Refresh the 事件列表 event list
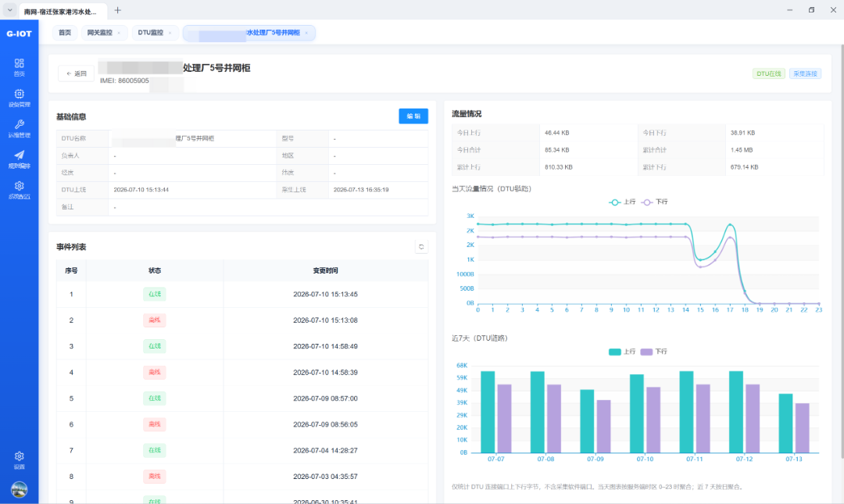The image size is (844, 504). click(x=421, y=247)
